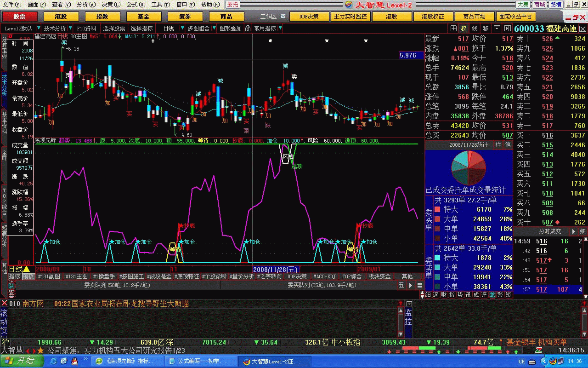Click the next-stock arrow icon before 600033
Image resolution: width=588 pixels, height=368 pixels.
507,29
